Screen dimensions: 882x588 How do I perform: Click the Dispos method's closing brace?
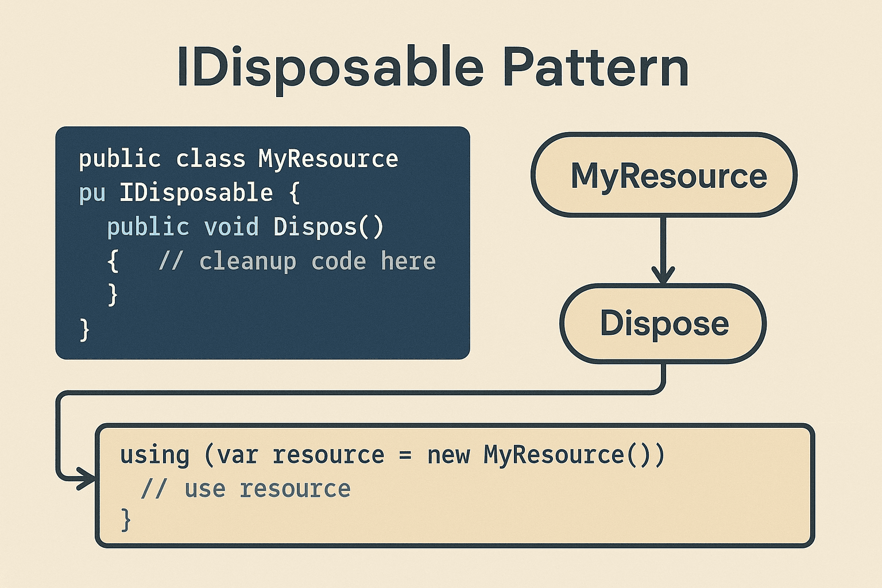[x=113, y=295]
